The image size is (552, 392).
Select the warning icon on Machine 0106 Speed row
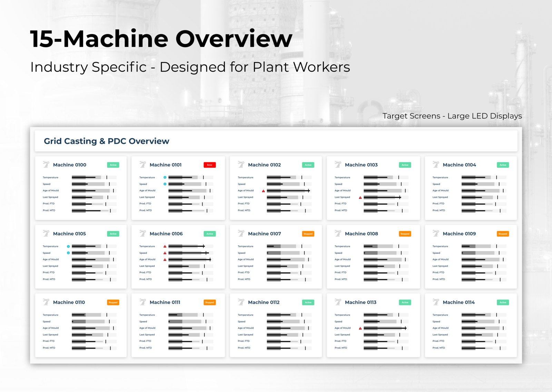[x=165, y=253]
